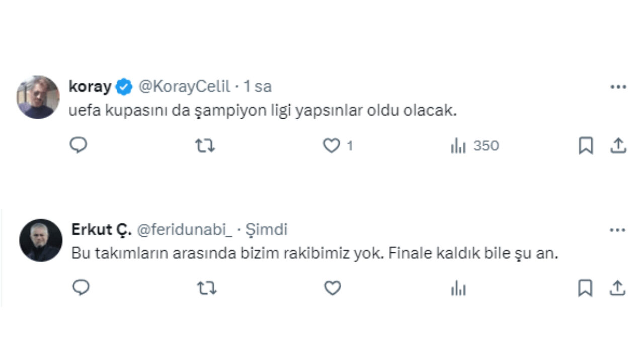Like Erkut Ç.'s tweet about finale
Image resolution: width=644 pixels, height=362 pixels.
click(332, 288)
